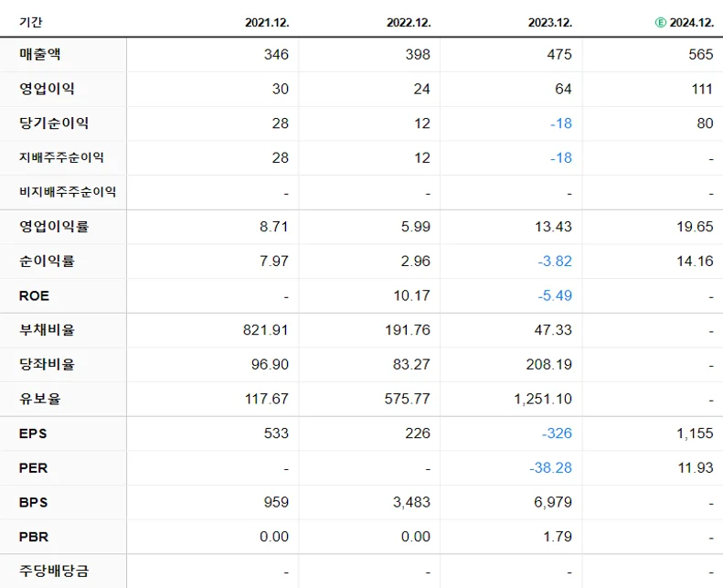Click the 959 BPS value
The image size is (723, 588).
tap(276, 502)
